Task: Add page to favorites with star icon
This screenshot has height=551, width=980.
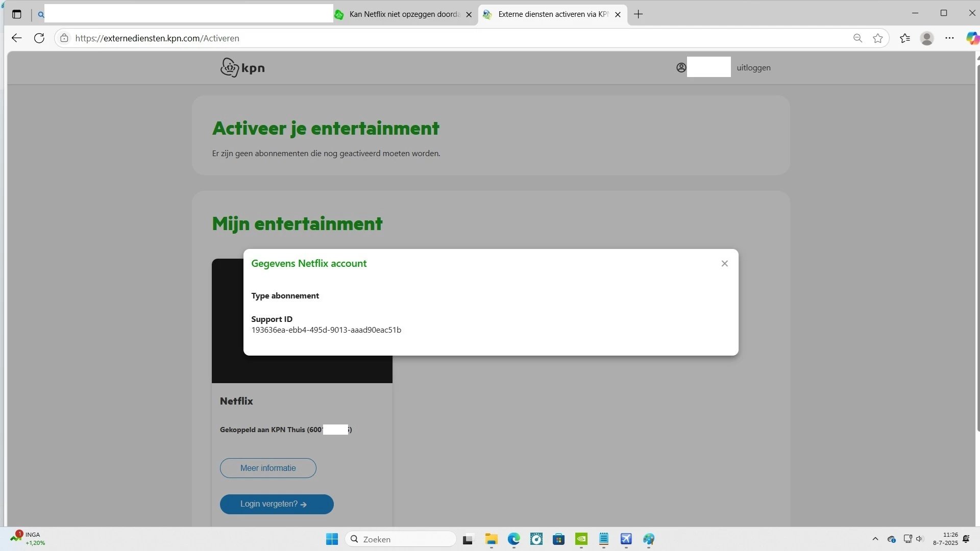Action: click(877, 38)
